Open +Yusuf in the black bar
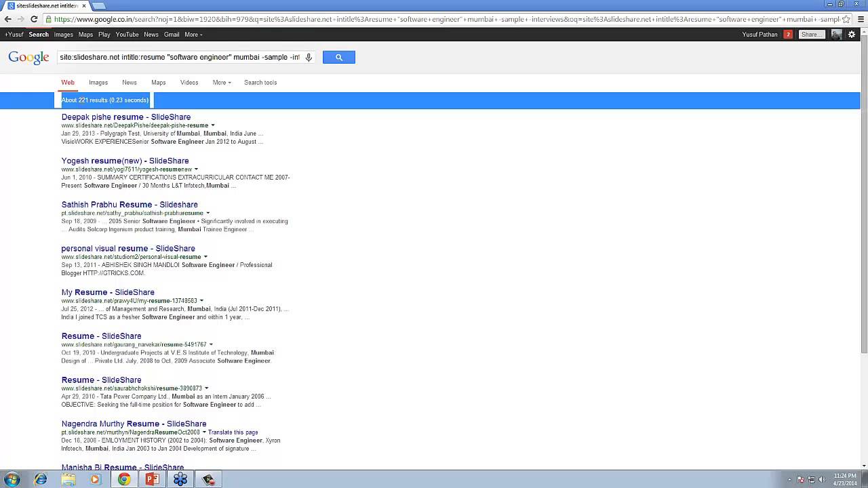 14,35
